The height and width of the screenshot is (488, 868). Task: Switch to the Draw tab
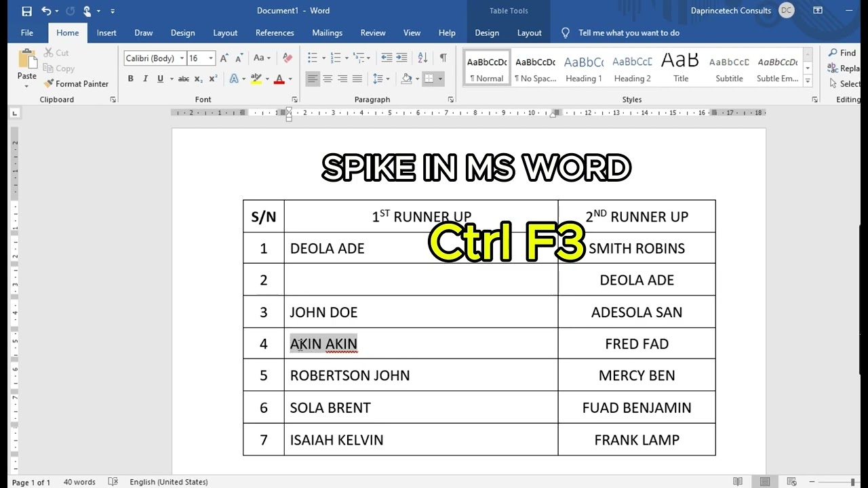click(x=144, y=33)
